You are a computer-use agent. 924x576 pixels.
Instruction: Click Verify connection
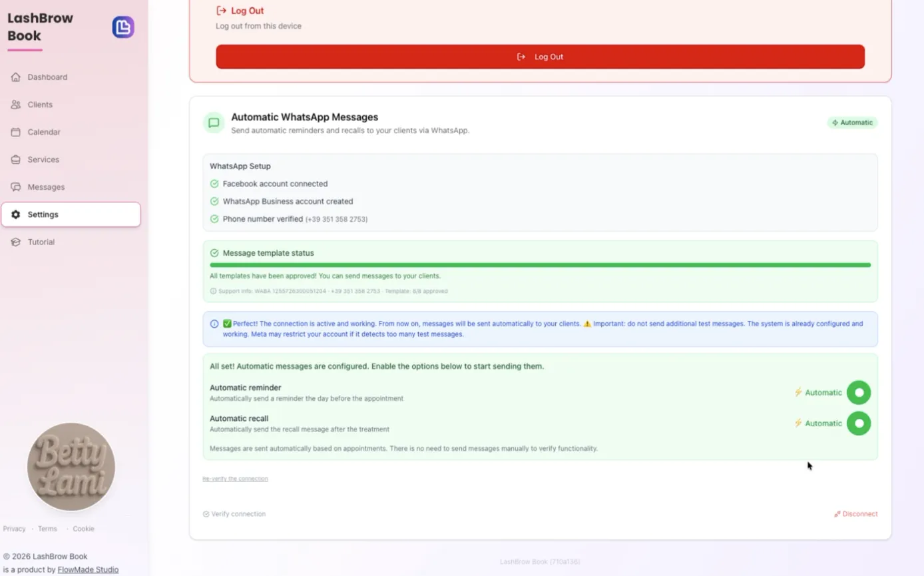click(x=234, y=514)
